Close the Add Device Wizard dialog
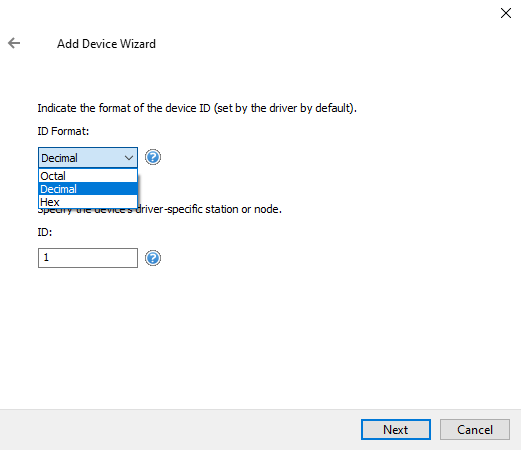This screenshot has height=451, width=521. (506, 13)
